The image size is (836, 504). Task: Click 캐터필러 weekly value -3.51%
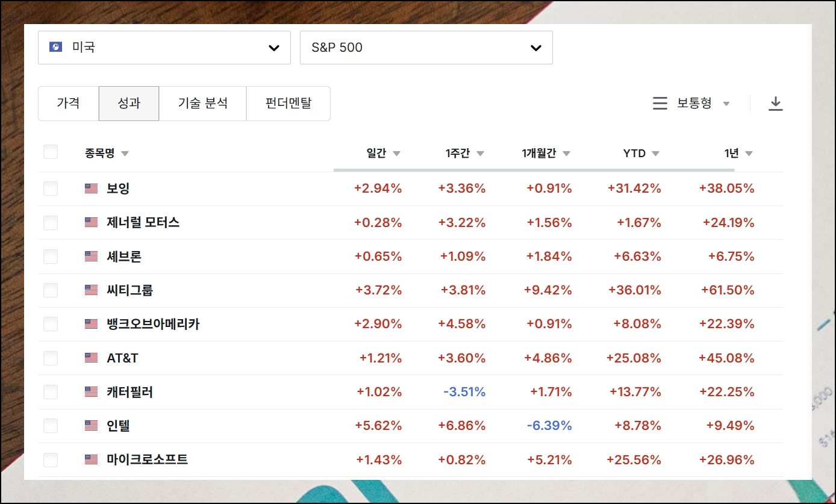pyautogui.click(x=464, y=392)
